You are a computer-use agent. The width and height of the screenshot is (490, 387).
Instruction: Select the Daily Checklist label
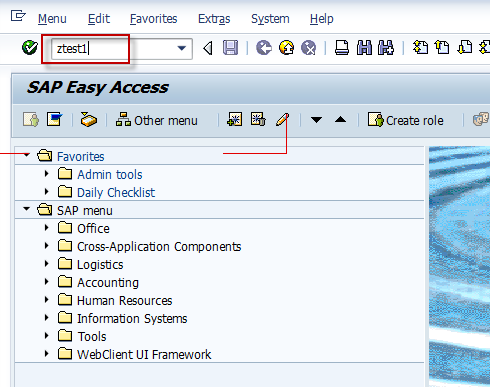click(x=116, y=192)
